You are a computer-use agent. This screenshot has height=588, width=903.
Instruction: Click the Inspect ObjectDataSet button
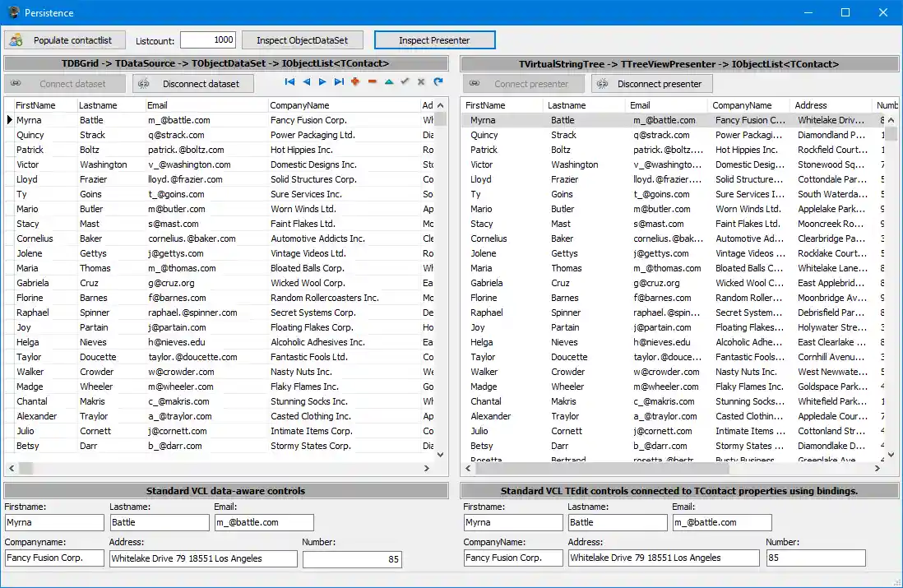click(x=303, y=39)
